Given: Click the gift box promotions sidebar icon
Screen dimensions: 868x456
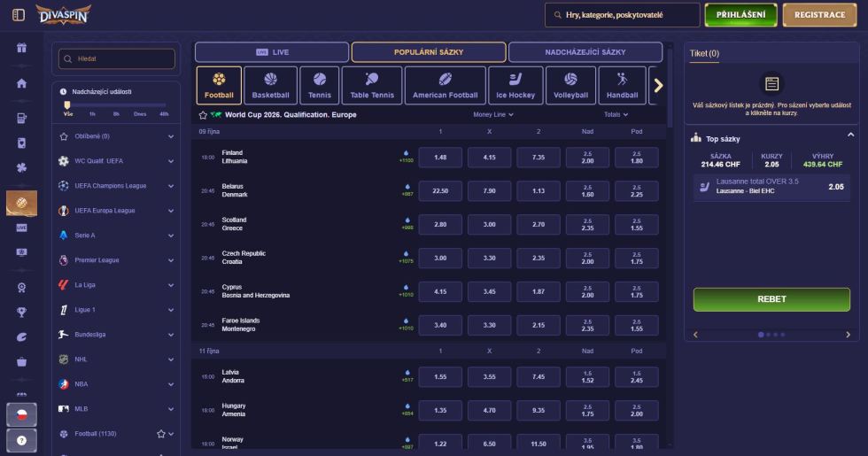Looking at the screenshot, I should pyautogui.click(x=21, y=49).
